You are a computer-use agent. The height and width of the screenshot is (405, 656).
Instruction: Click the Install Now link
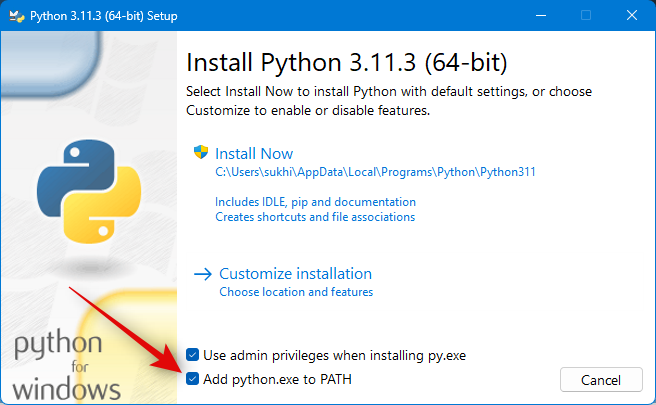pyautogui.click(x=254, y=154)
